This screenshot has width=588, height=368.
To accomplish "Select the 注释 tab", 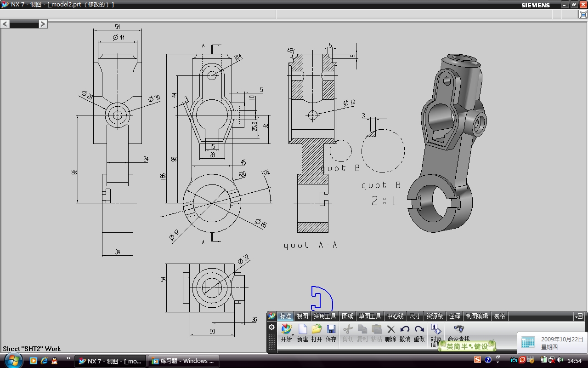I will 454,316.
